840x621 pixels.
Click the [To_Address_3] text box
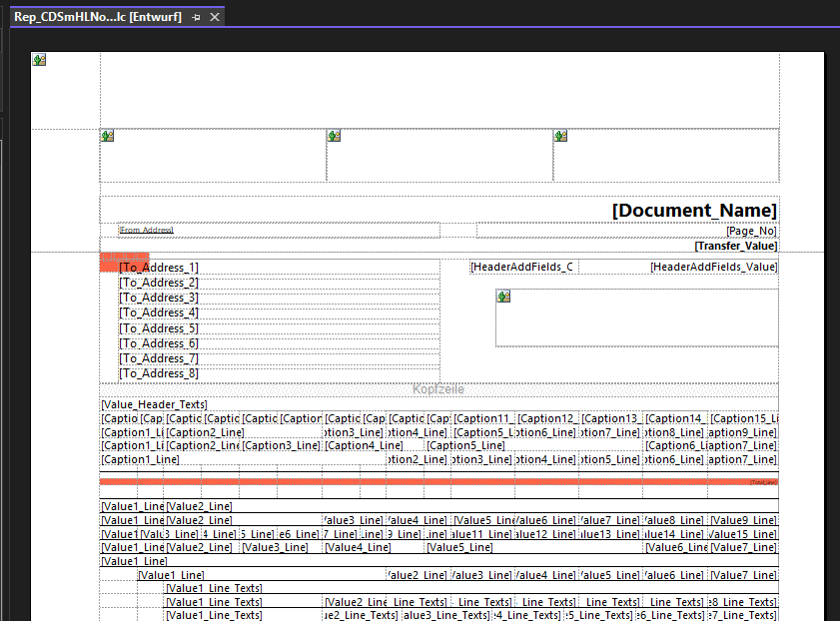coord(279,298)
